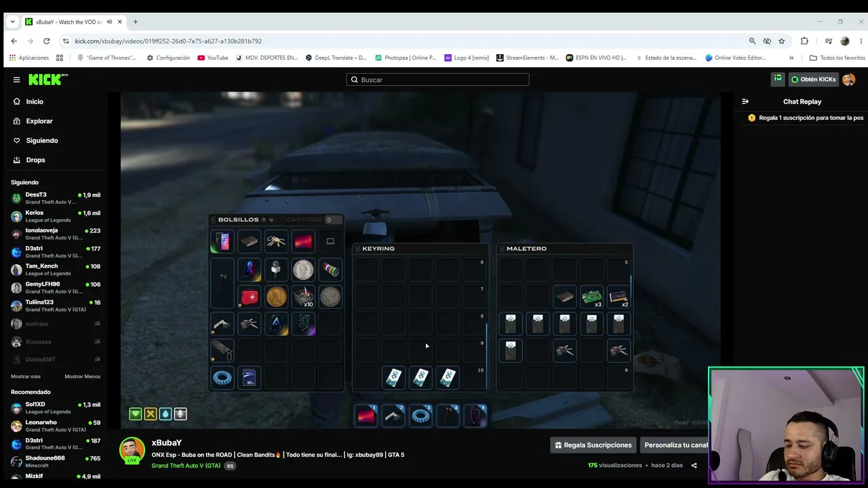Click Mostrar más in Siguiendo list
Screen dimensions: 868x488
point(26,376)
